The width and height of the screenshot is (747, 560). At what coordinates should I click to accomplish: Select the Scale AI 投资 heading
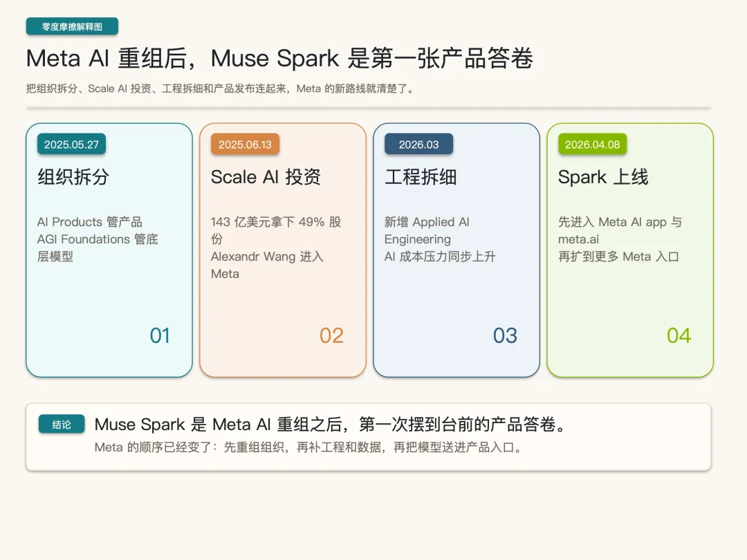pos(266,177)
